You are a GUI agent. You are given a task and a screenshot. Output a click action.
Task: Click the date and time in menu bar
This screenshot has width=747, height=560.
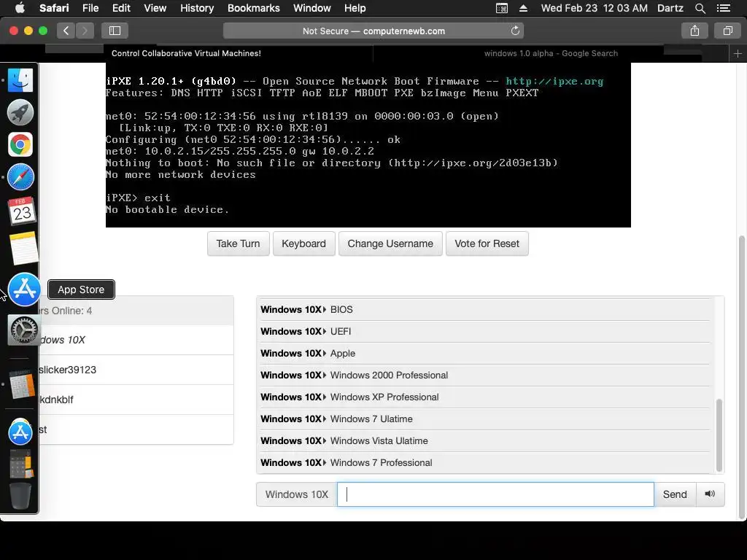pyautogui.click(x=594, y=8)
